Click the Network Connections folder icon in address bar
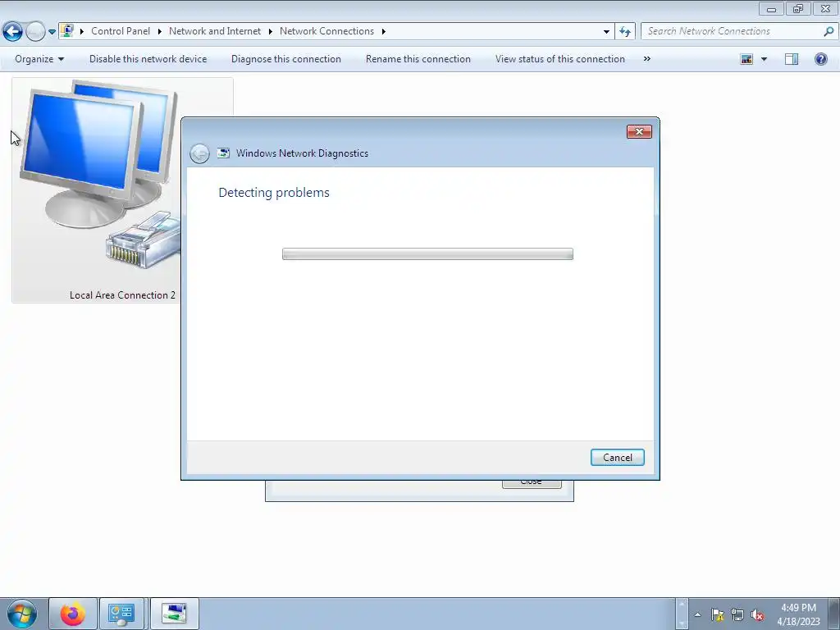The width and height of the screenshot is (840, 630). tap(67, 30)
